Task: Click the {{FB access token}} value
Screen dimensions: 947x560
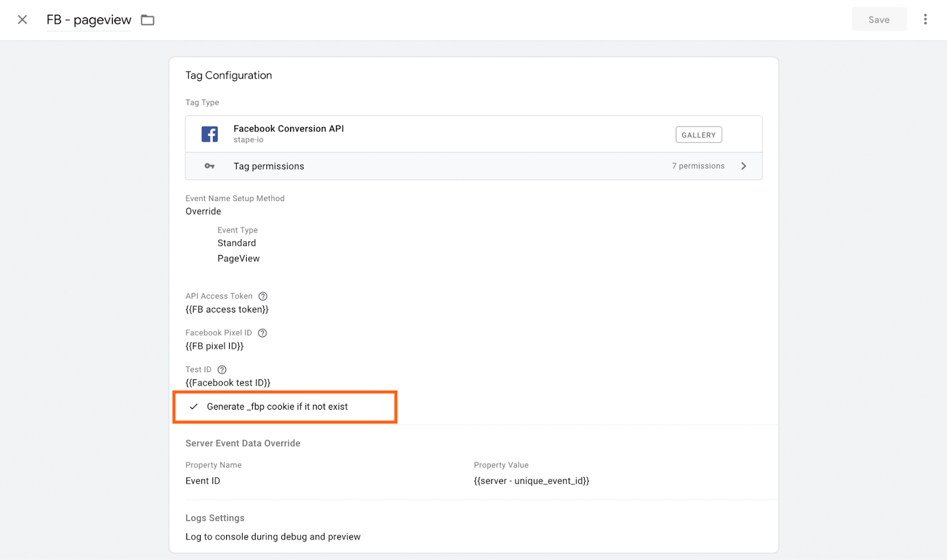Action: pyautogui.click(x=227, y=310)
